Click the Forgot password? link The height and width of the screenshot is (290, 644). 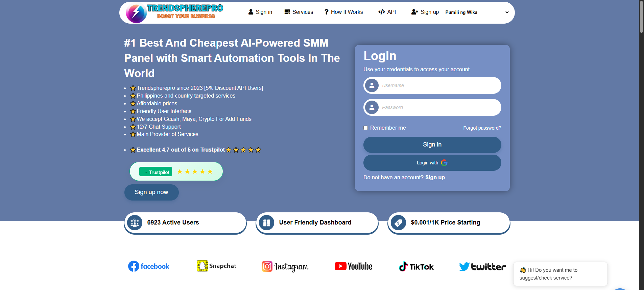(482, 128)
